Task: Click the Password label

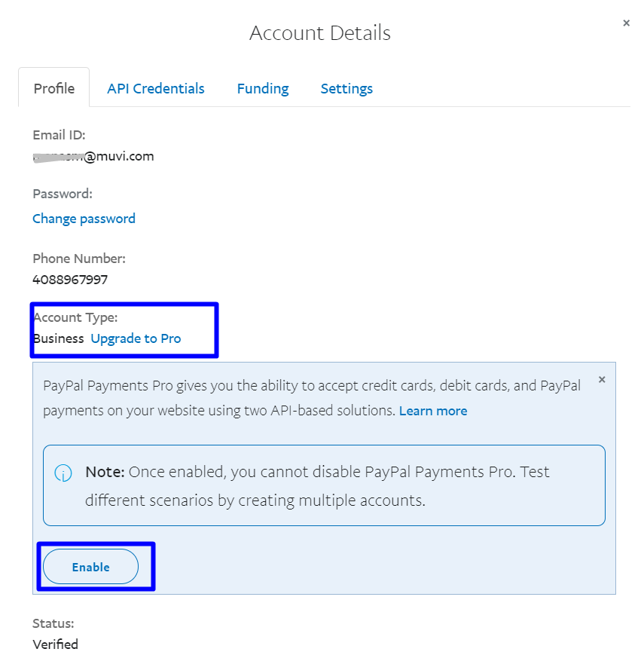Action: (63, 194)
